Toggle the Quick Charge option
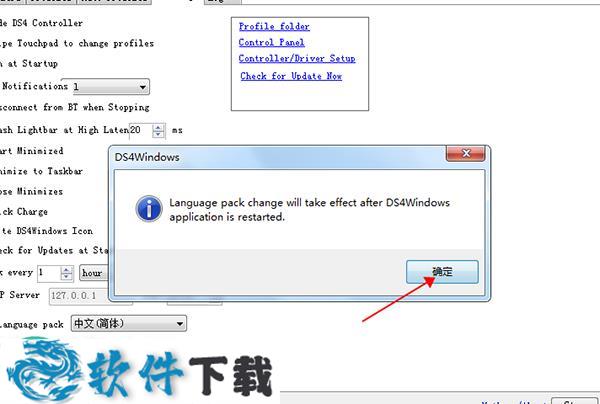 (x=24, y=212)
